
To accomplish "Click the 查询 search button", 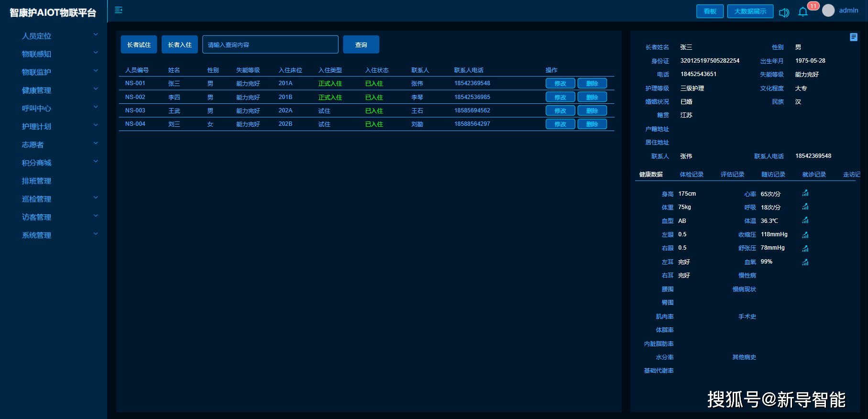I will [361, 44].
